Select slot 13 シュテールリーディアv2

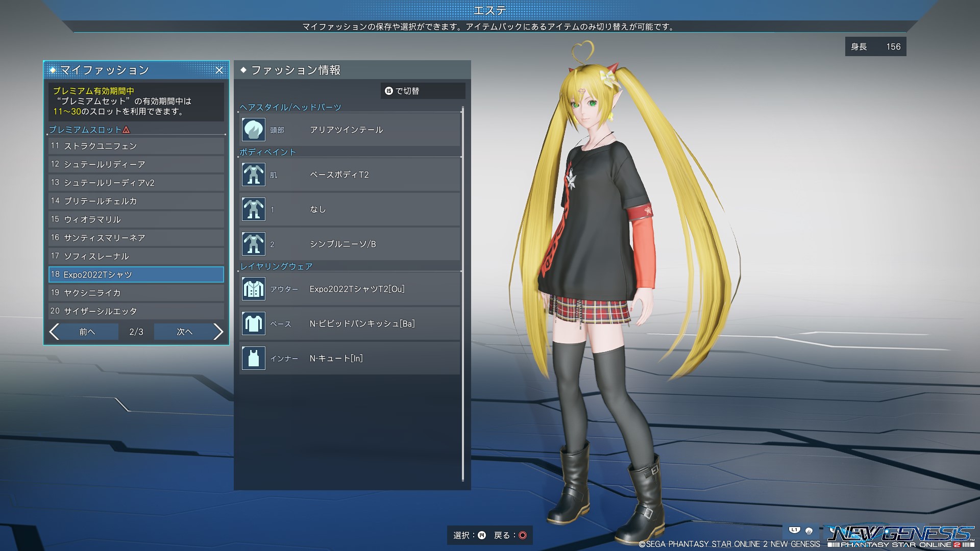pyautogui.click(x=136, y=183)
